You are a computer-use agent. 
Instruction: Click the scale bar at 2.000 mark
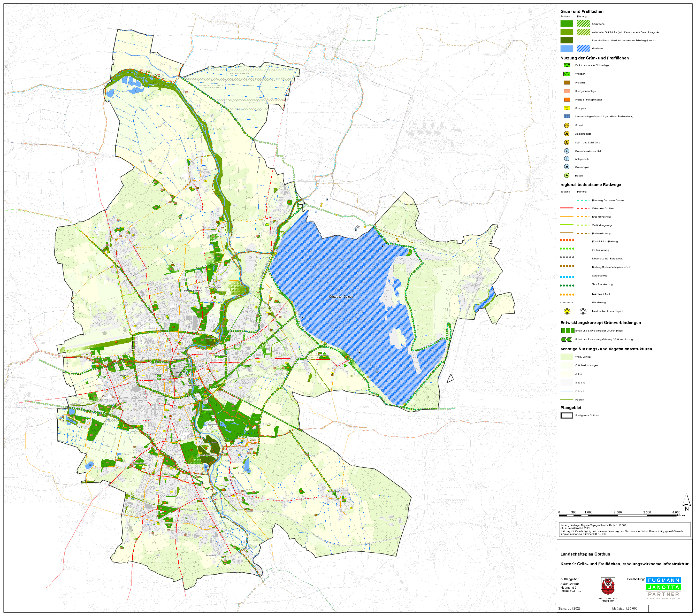(617, 515)
